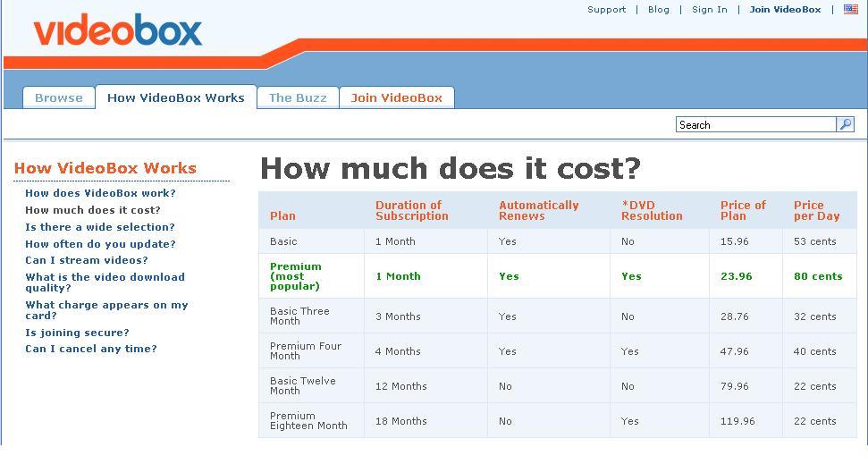Open the Browse tab

tap(59, 98)
